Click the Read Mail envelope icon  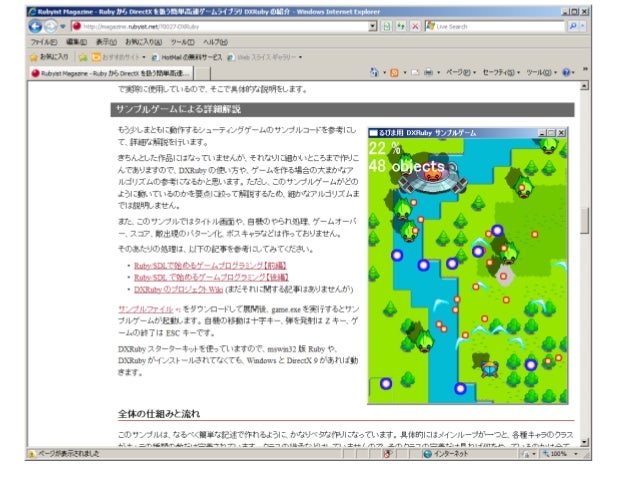[x=415, y=73]
